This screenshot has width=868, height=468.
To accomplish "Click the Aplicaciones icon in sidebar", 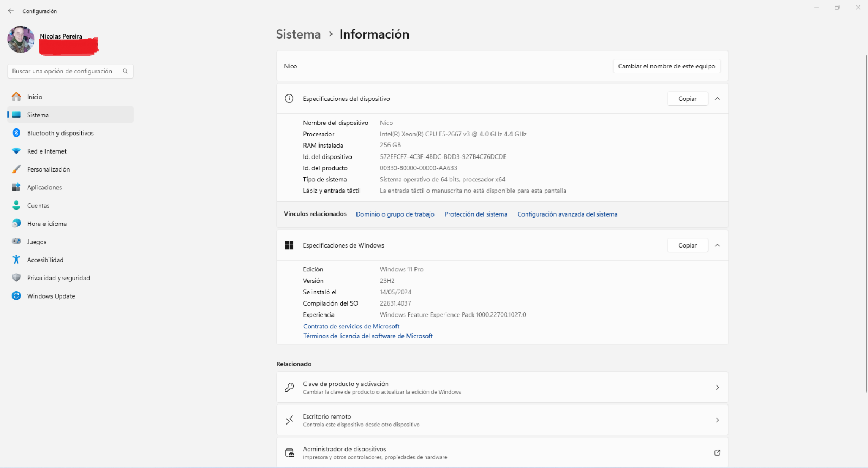I will point(16,187).
